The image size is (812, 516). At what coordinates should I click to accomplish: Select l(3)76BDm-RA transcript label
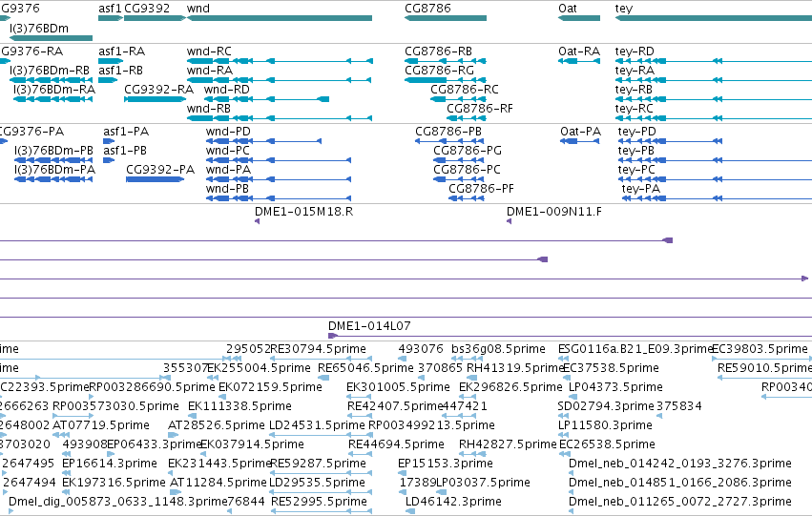(x=54, y=90)
